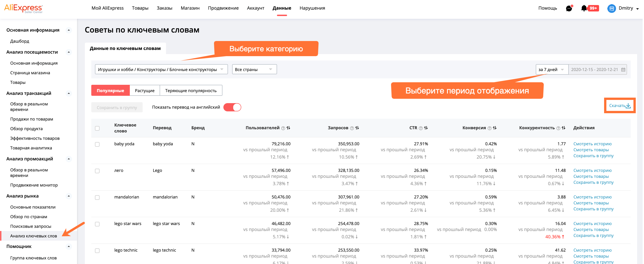The width and height of the screenshot is (644, 264).
Task: Open Дашборд in the sidebar
Action: click(20, 41)
